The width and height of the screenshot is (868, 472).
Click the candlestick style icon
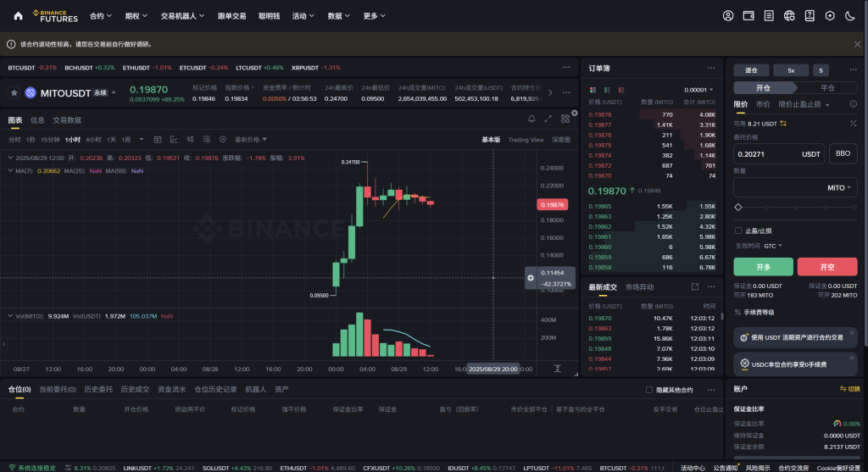click(x=190, y=140)
